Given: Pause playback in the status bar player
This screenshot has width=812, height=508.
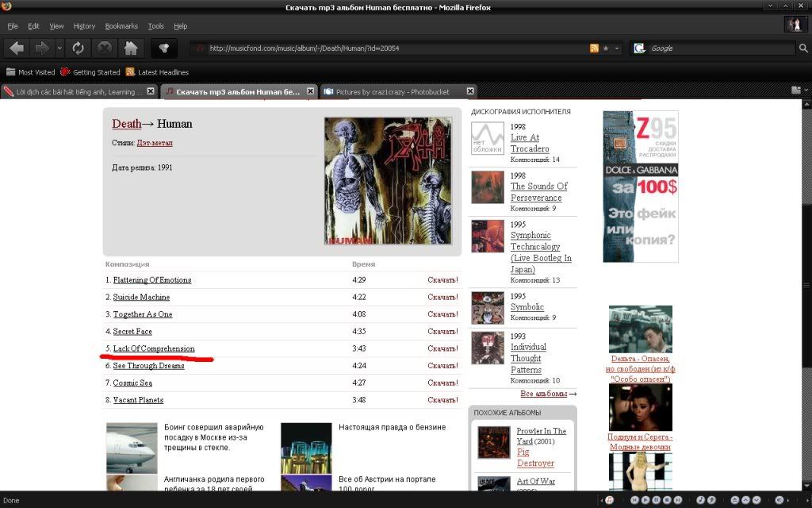Looking at the screenshot, I should 657,500.
